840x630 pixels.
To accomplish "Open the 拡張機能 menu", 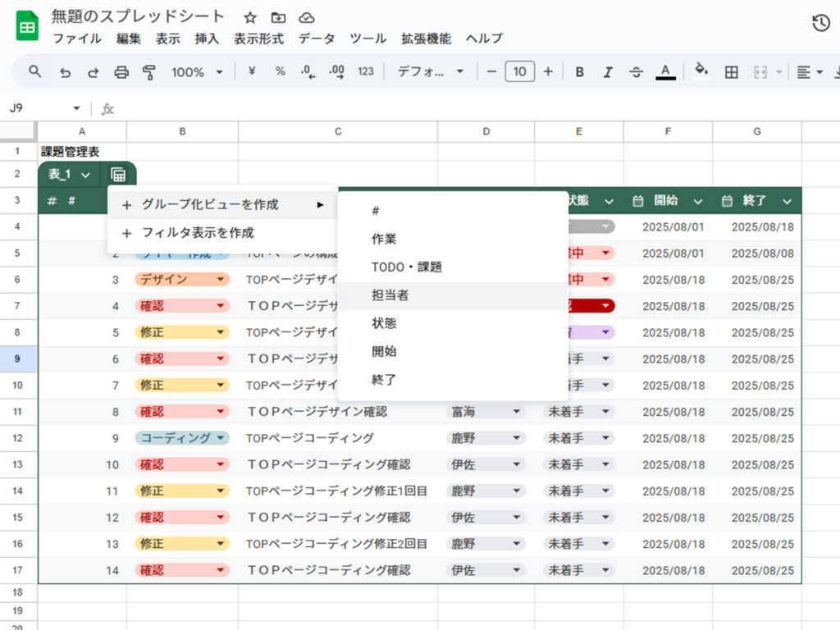I will coord(426,39).
